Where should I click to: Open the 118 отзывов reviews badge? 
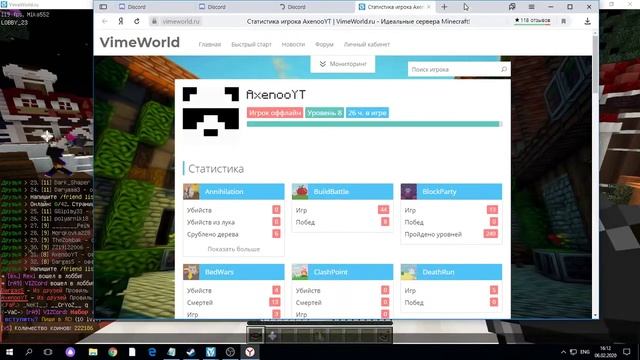[x=532, y=20]
